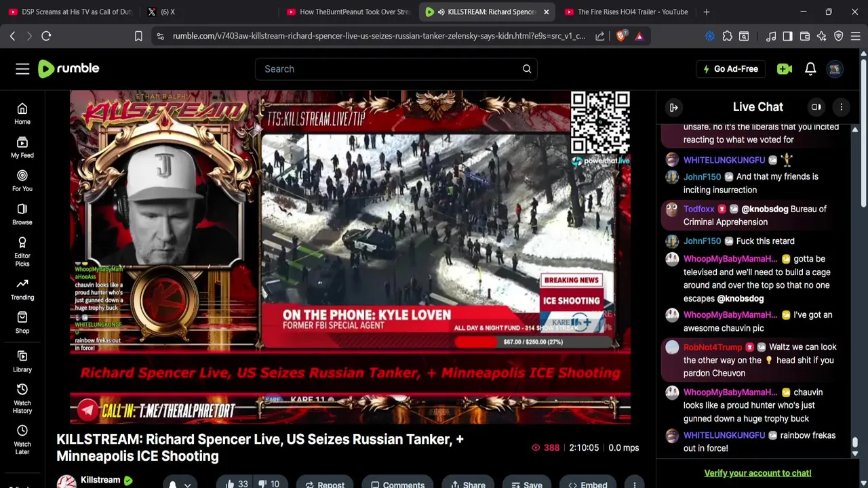
Task: Switch to DSP Screams browser tab
Action: (x=72, y=12)
